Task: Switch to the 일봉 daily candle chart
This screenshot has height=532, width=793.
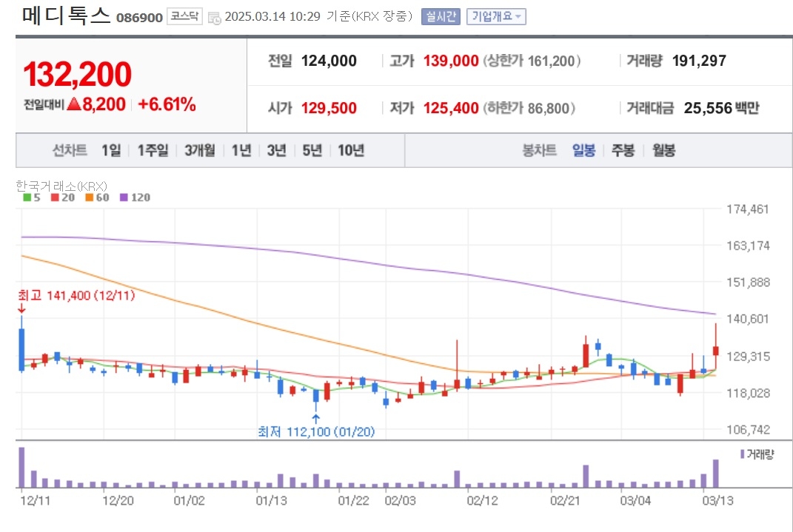Action: point(583,150)
